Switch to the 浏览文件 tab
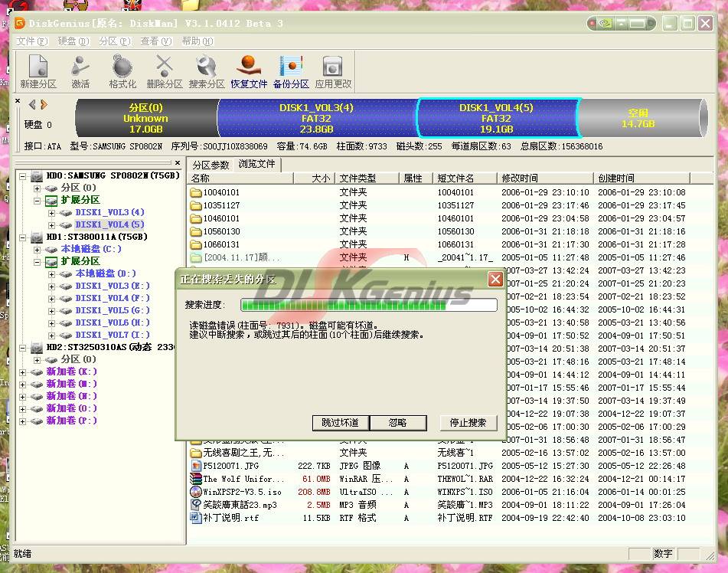The height and width of the screenshot is (573, 728). (256, 164)
